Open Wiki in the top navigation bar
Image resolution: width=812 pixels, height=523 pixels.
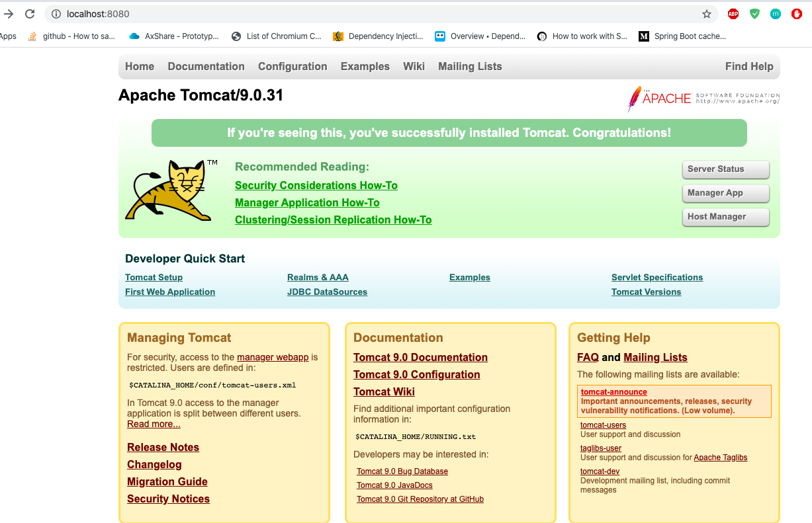[414, 66]
